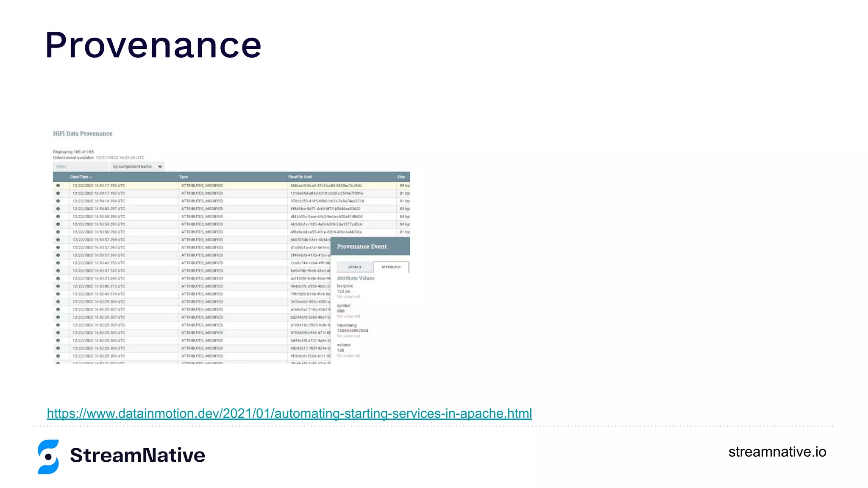Select the ATTRIBUTES tab
The width and height of the screenshot is (868, 488).
click(x=391, y=267)
